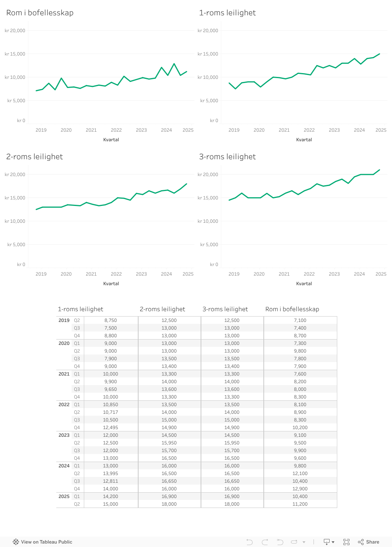Open the View on Tableau Public link
Viewport: 392px width, 547px height.
tap(47, 542)
